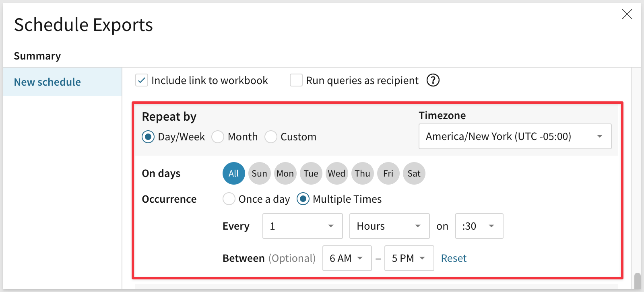Toggle the Sat day button
This screenshot has height=292, width=644.
coord(414,173)
